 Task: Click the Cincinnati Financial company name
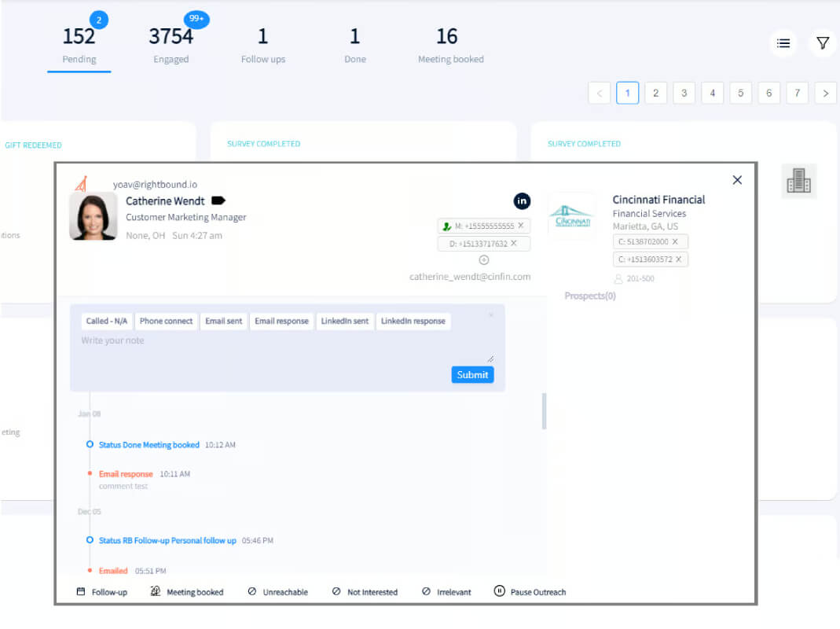[658, 200]
